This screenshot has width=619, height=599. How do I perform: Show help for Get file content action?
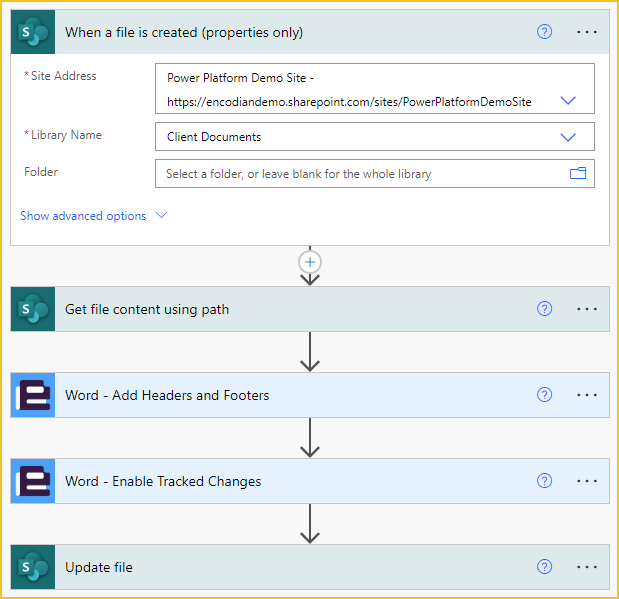(x=544, y=309)
